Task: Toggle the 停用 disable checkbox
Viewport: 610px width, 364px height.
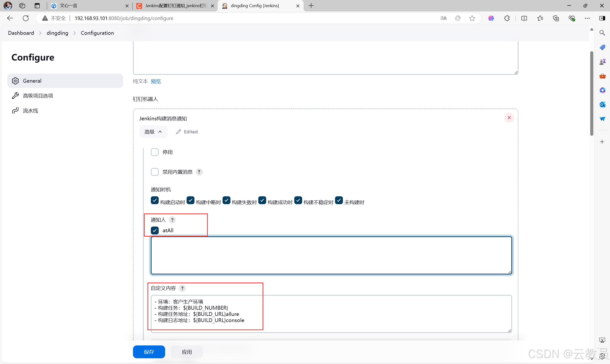Action: click(155, 152)
